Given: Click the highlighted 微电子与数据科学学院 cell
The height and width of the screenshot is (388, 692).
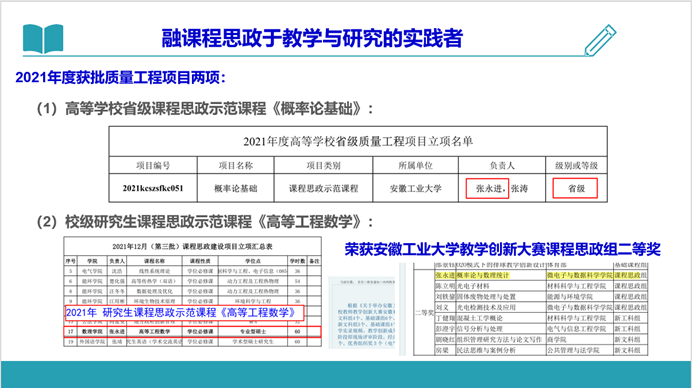Looking at the screenshot, I should point(579,275).
